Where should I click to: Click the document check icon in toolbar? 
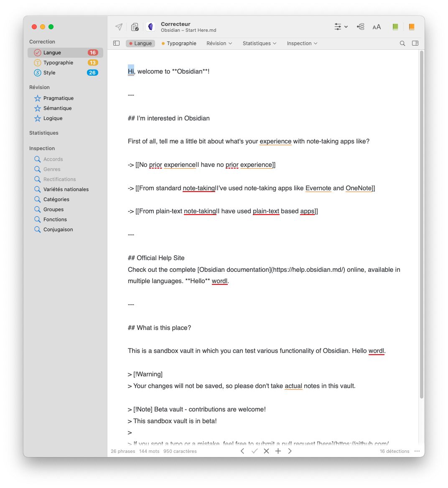[135, 27]
